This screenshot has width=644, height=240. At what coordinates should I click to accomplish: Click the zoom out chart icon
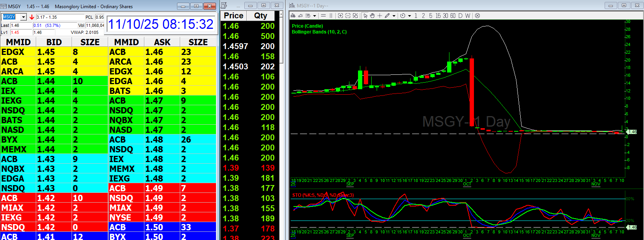click(348, 16)
